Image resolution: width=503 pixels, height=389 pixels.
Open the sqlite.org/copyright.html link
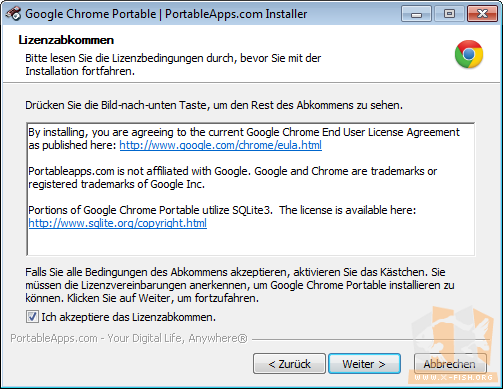tap(117, 223)
